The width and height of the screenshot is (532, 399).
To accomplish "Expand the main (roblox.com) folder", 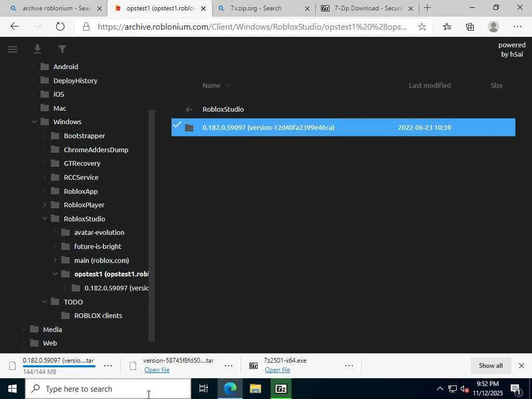I will pyautogui.click(x=55, y=260).
